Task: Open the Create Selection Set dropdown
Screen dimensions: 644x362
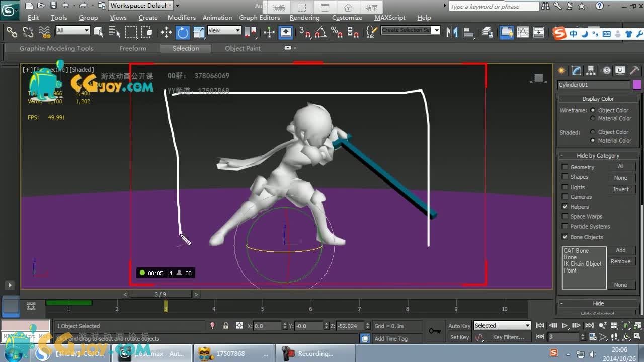Action: pyautogui.click(x=436, y=30)
